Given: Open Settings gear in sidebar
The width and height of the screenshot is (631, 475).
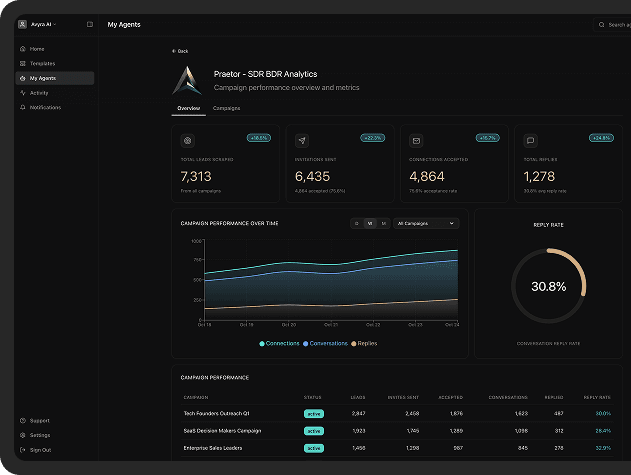Looking at the screenshot, I should [x=22, y=435].
